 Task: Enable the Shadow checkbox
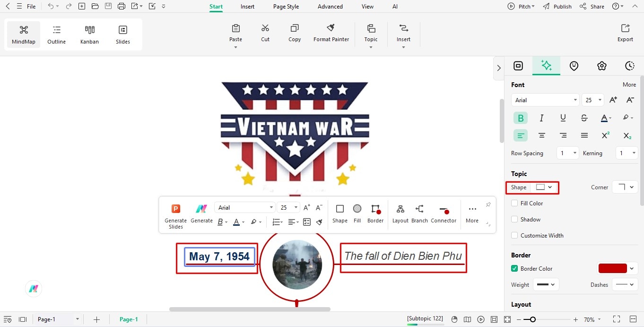click(x=514, y=219)
